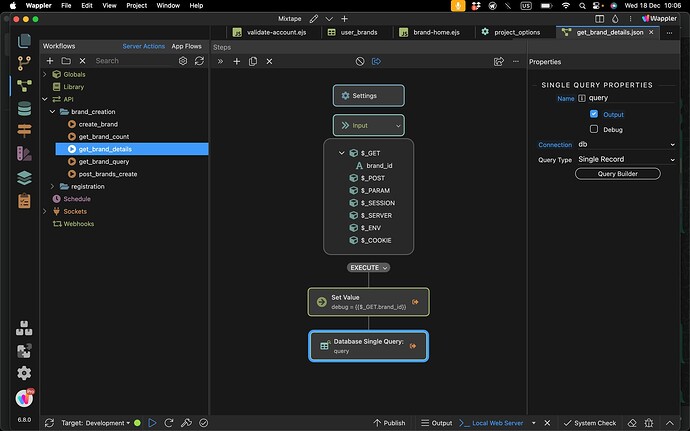The height and width of the screenshot is (431, 690).
Task: Delete selected workflow with X icon
Action: point(82,61)
